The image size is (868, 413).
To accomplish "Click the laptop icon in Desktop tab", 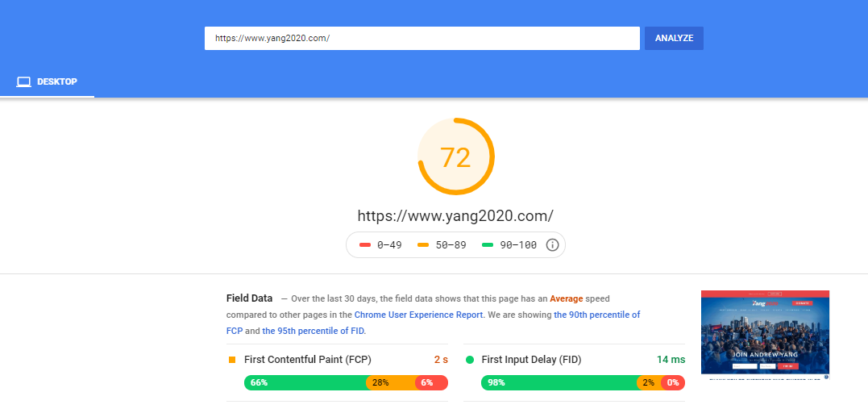I will [x=24, y=82].
